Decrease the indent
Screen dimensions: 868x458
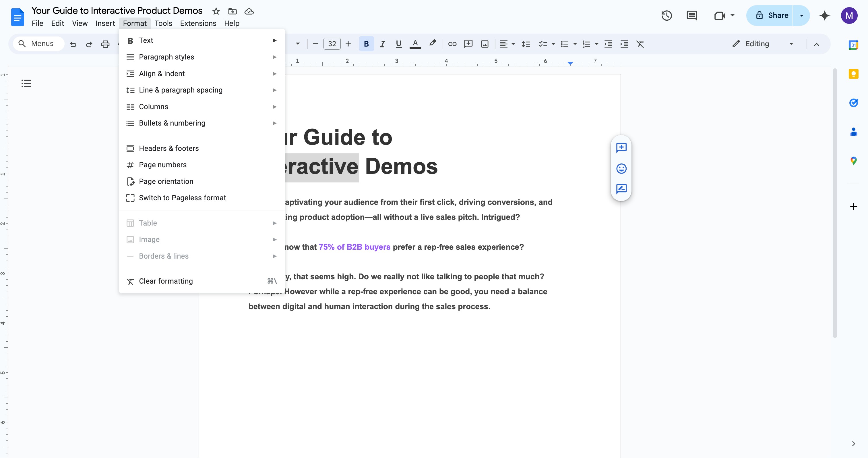click(608, 44)
